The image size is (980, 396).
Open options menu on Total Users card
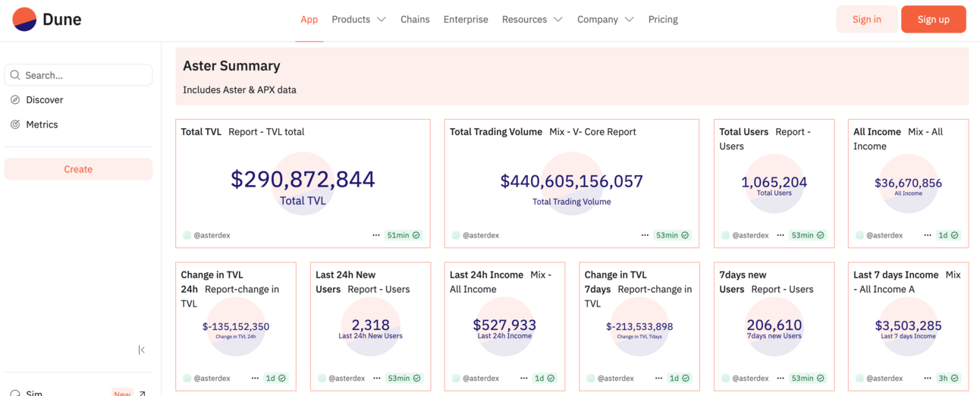(x=781, y=235)
